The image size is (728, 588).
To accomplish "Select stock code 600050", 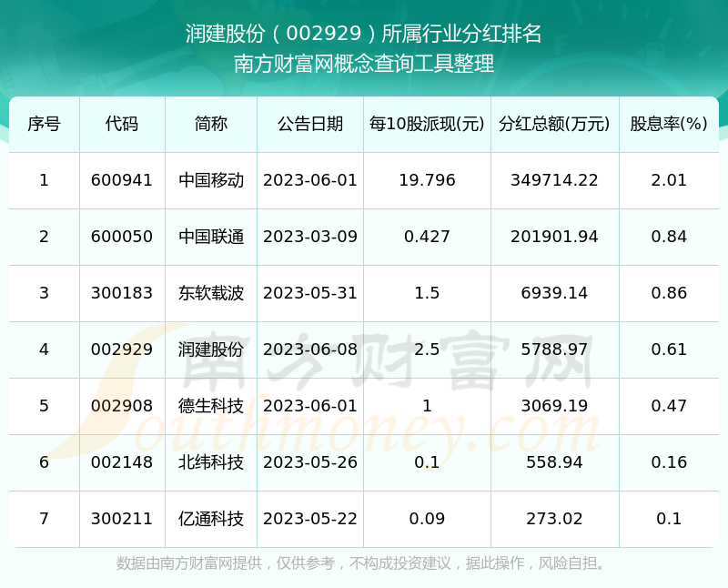I will pyautogui.click(x=122, y=237).
